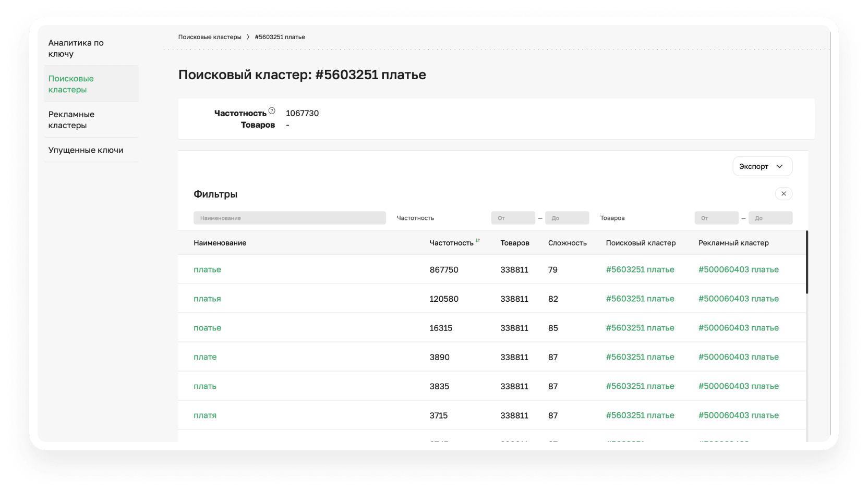Click the Частотность 'От' filter field
Viewport: 868px width, 492px height.
click(513, 218)
